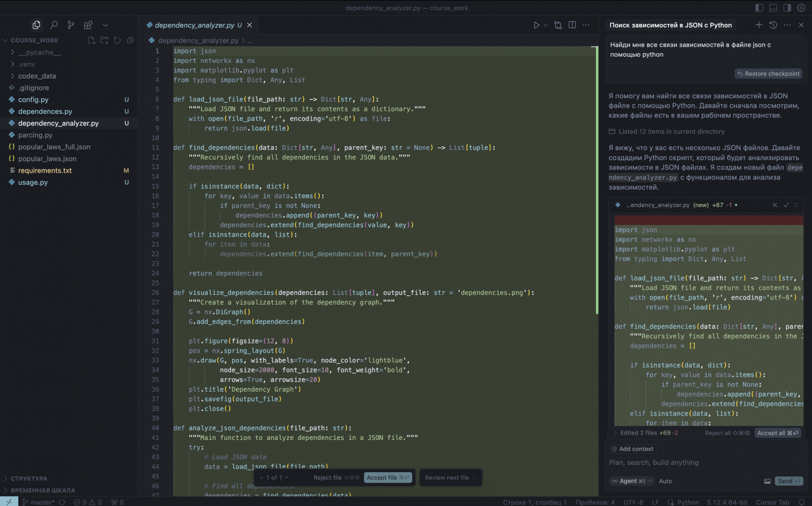This screenshot has height=506, width=812.
Task: Refresh the COURSE_WORK explorer tree
Action: 117,40
